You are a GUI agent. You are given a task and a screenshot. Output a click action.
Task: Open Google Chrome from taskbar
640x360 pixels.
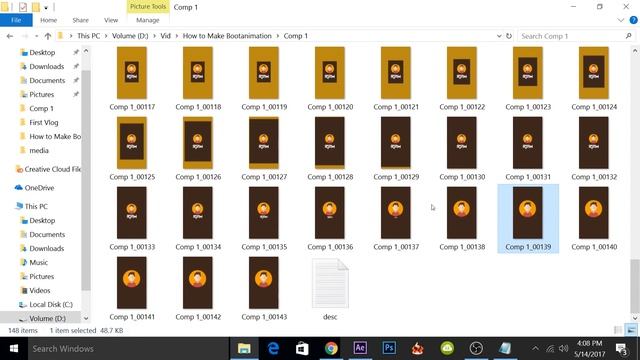tap(331, 349)
